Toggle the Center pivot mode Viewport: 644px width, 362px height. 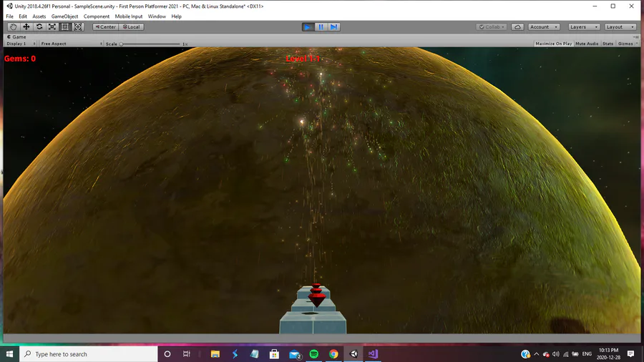(106, 26)
